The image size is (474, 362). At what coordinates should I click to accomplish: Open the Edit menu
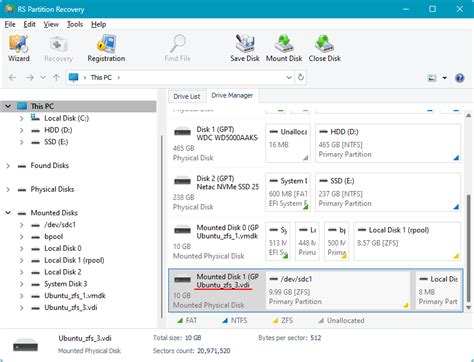point(29,24)
